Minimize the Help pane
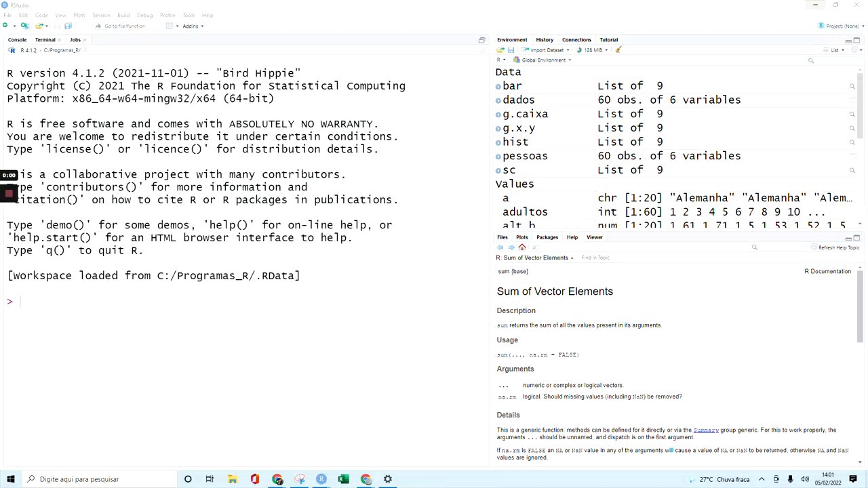The width and height of the screenshot is (868, 488). point(848,238)
